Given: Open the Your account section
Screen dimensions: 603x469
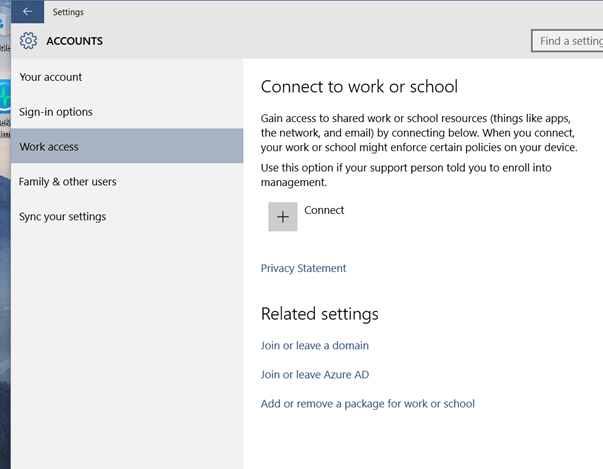Looking at the screenshot, I should (51, 77).
